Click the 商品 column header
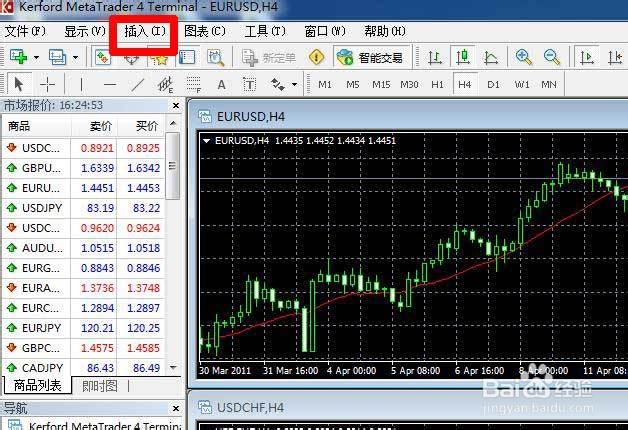Screen dimensions: 628x430 (x=37, y=126)
